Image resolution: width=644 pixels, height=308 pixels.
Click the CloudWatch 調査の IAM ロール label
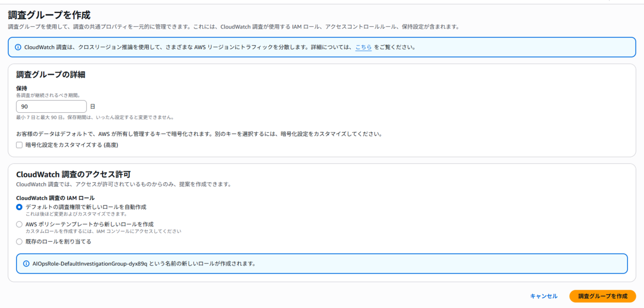55,198
